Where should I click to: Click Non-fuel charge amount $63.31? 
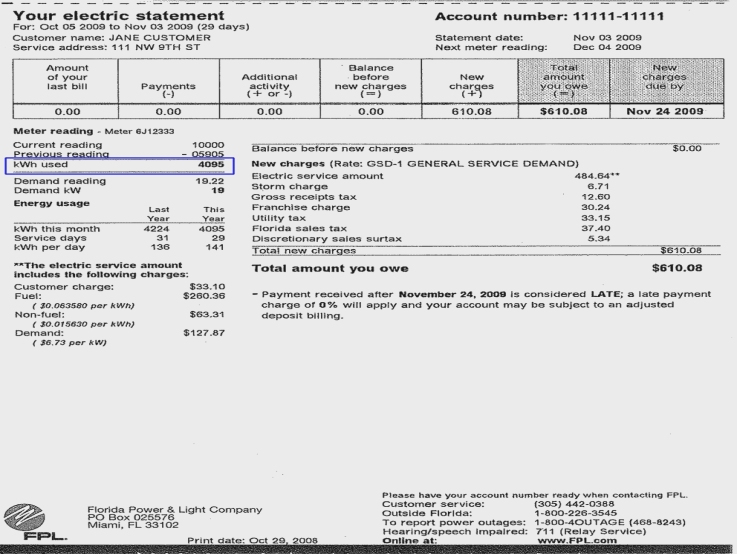click(x=207, y=314)
